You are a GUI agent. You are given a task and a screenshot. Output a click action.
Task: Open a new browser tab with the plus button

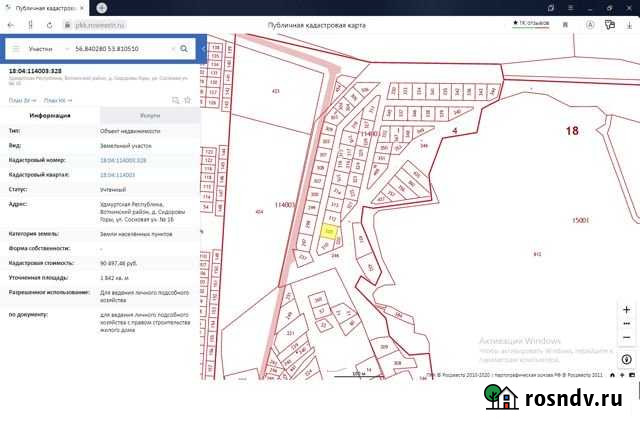[x=102, y=8]
